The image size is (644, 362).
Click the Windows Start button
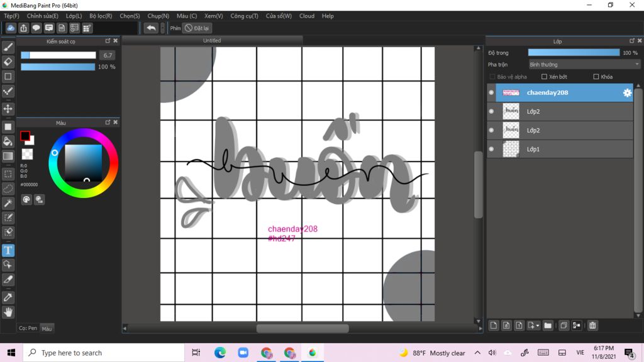click(x=11, y=353)
